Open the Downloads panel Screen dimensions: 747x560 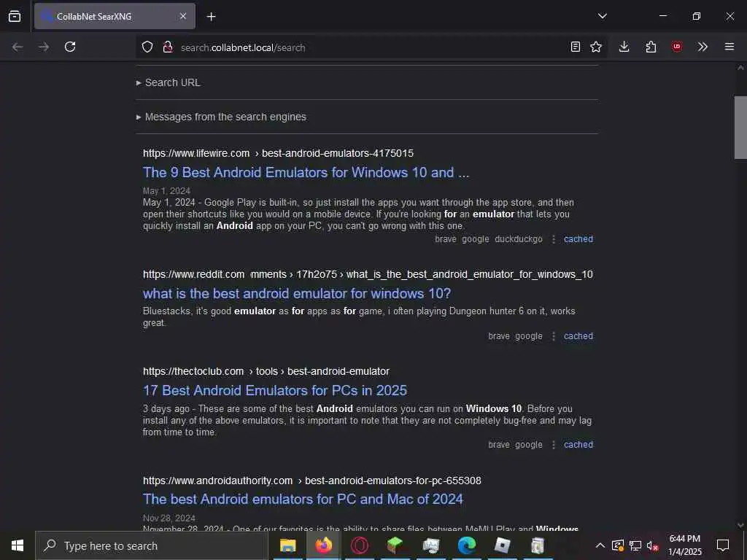(x=624, y=47)
